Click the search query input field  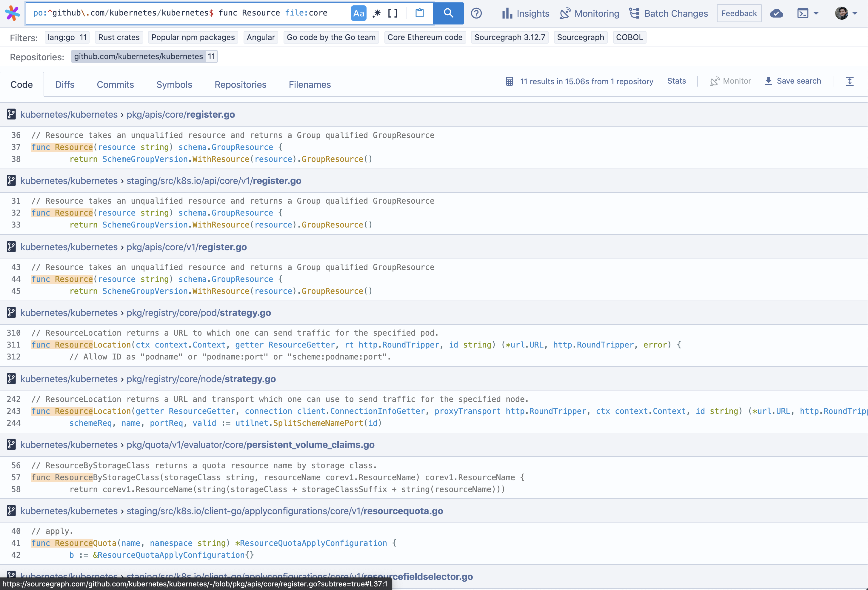tap(187, 13)
